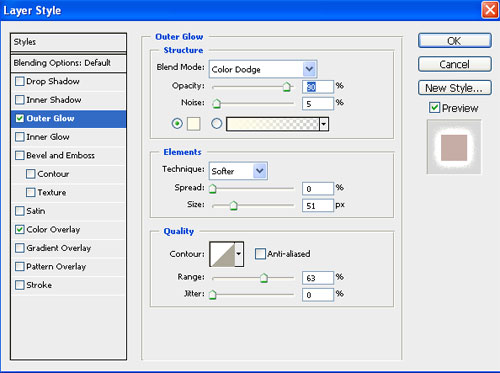Enable the Satin checkbox

tap(20, 211)
